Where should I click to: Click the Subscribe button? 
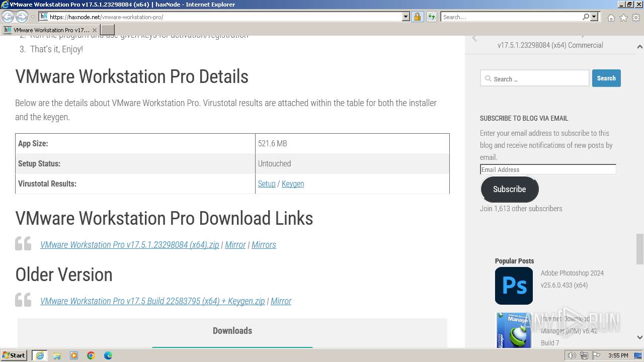510,189
